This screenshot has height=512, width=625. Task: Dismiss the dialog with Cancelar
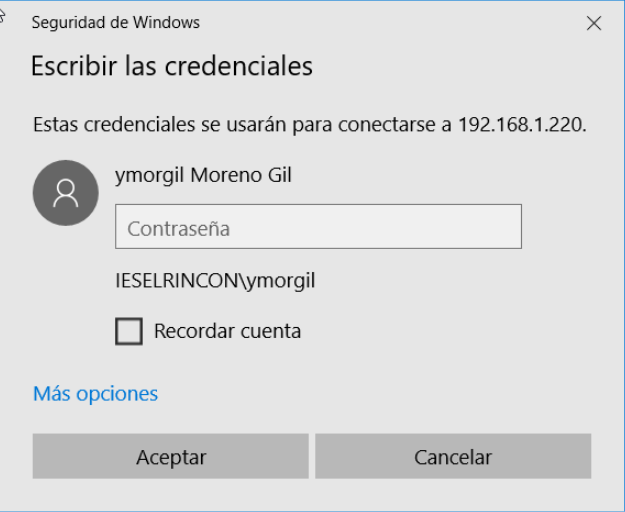click(453, 456)
